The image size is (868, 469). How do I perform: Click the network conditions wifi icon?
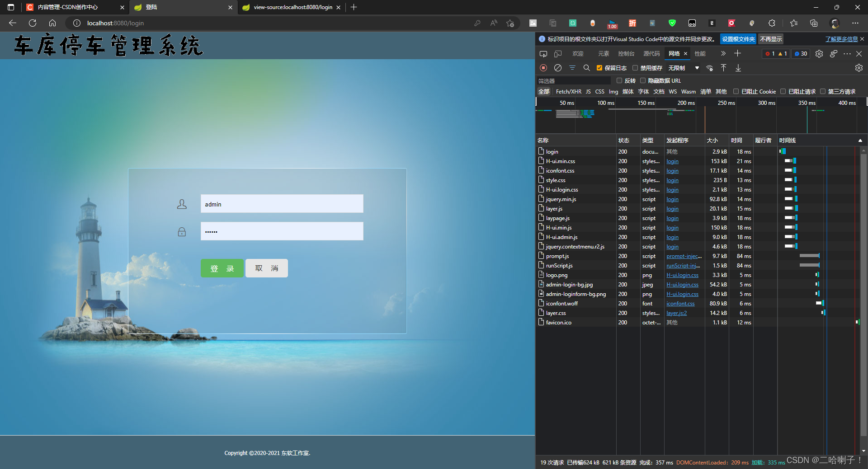709,68
